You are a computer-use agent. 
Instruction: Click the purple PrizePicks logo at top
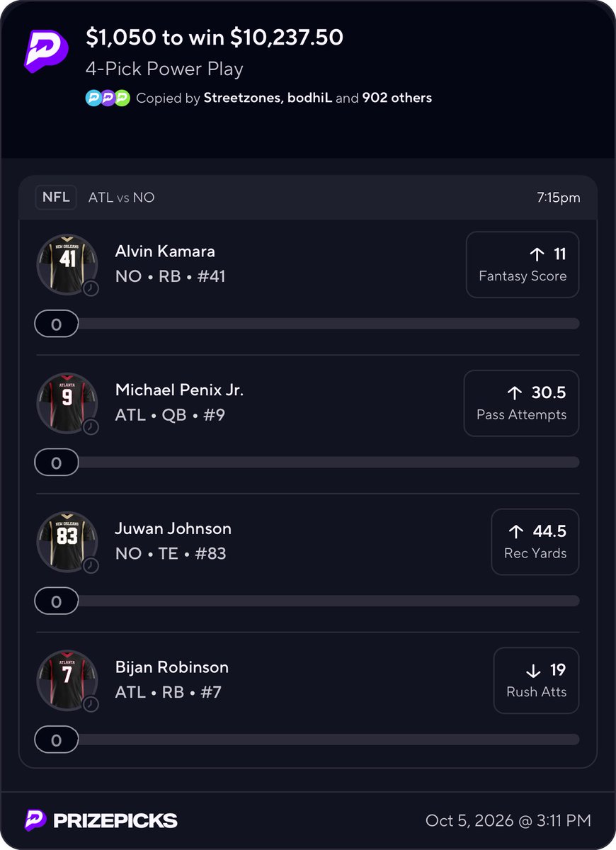(x=46, y=51)
